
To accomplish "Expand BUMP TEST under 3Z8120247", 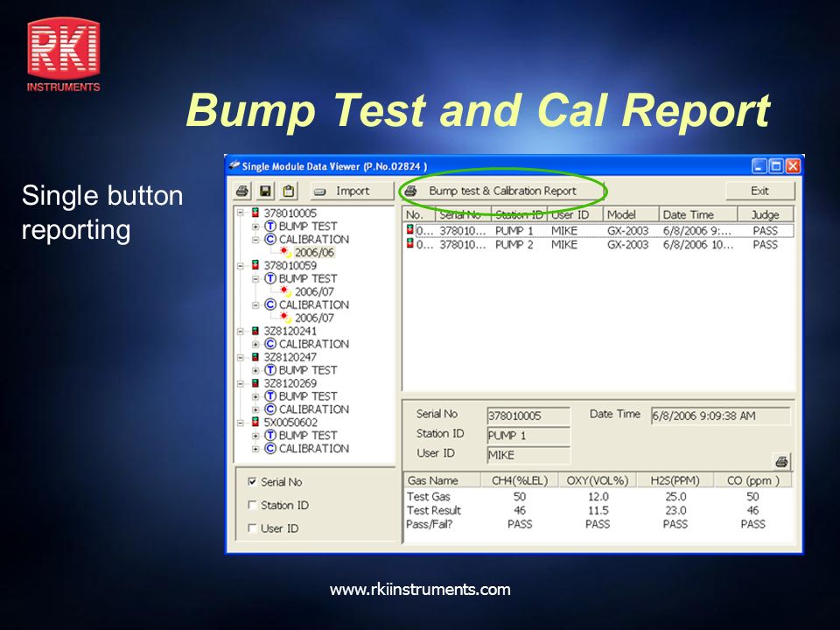I will click(255, 370).
